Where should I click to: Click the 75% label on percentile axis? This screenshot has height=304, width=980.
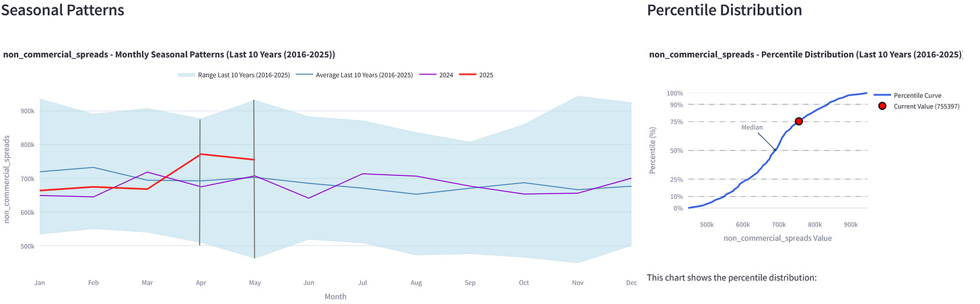pos(675,122)
